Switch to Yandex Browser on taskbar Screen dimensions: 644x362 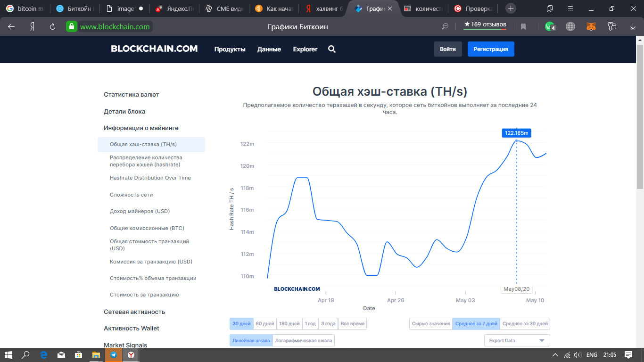pos(131,355)
